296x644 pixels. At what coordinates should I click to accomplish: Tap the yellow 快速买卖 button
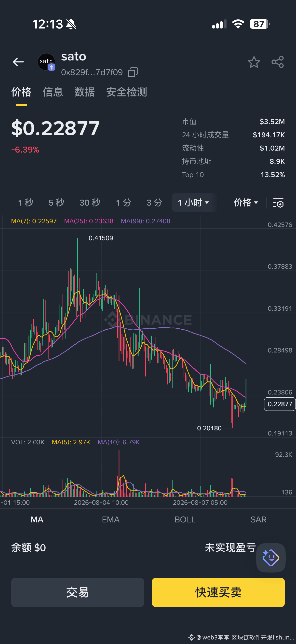[218, 592]
